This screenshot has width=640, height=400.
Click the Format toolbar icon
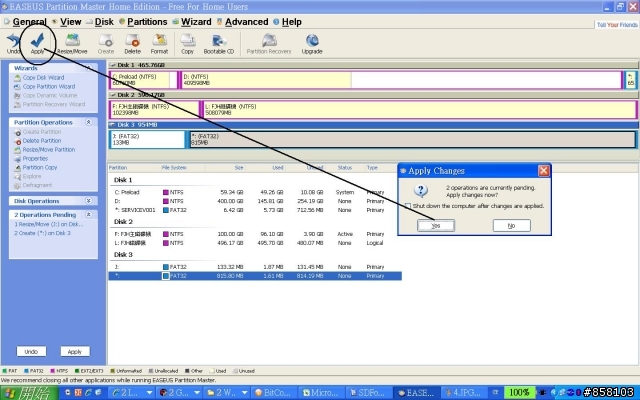click(159, 44)
